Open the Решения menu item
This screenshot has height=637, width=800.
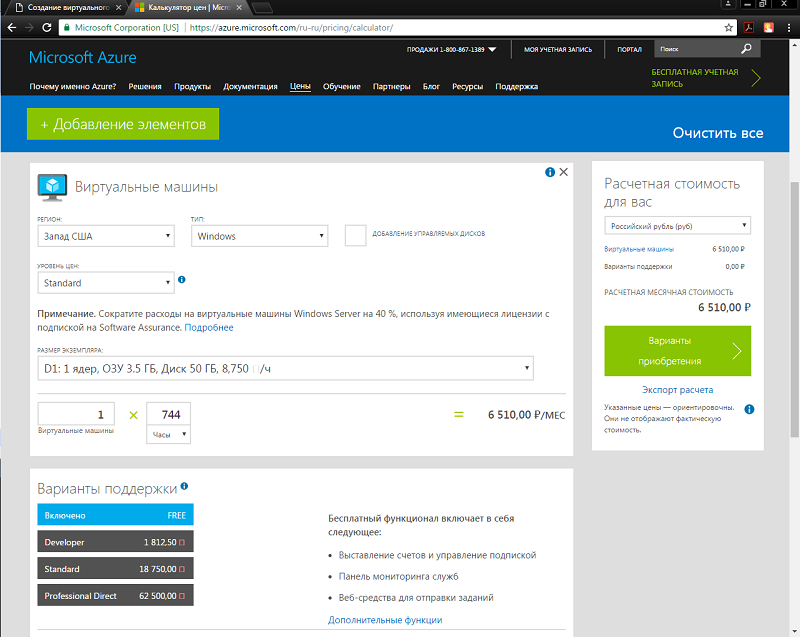(145, 86)
